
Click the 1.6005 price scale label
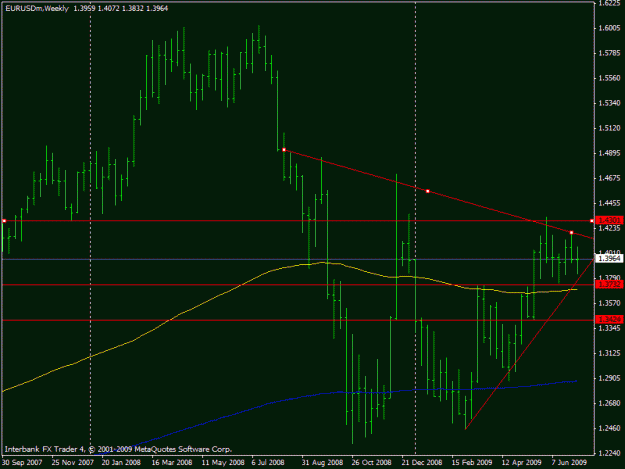[x=609, y=28]
